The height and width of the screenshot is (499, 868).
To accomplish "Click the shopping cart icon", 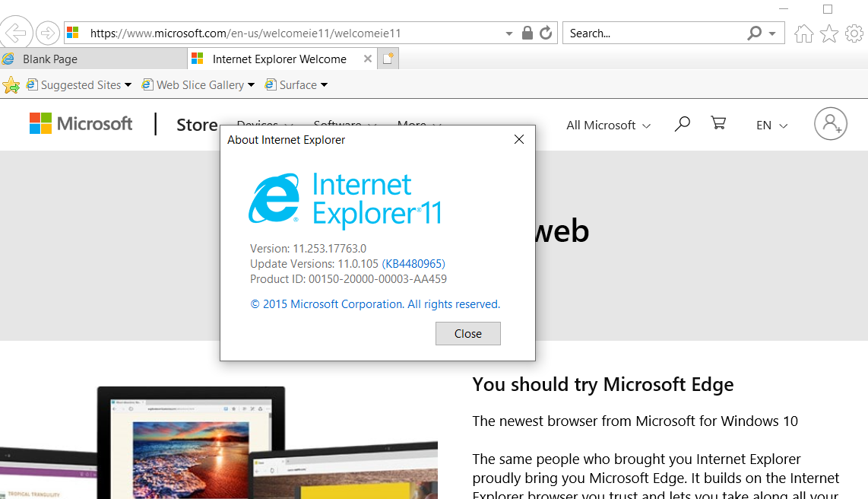I will [718, 124].
